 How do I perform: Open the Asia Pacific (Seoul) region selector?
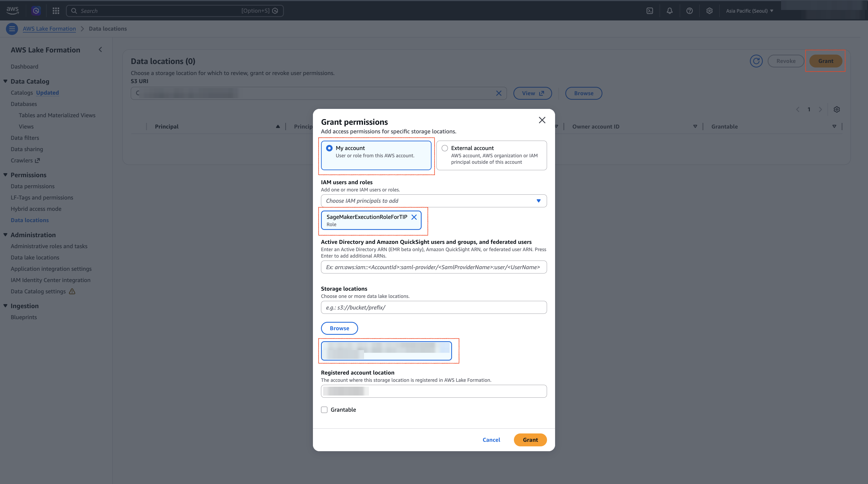click(749, 11)
